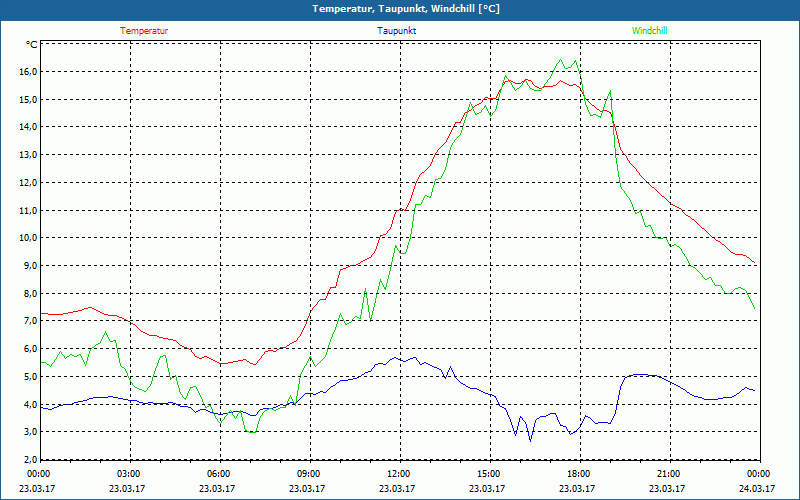The height and width of the screenshot is (500, 800).
Task: Click the blue Taupunkt legend label
Action: click(396, 31)
